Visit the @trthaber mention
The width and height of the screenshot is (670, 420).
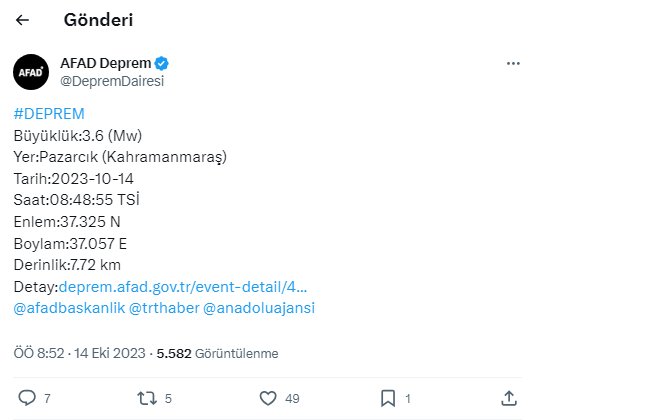coord(163,308)
